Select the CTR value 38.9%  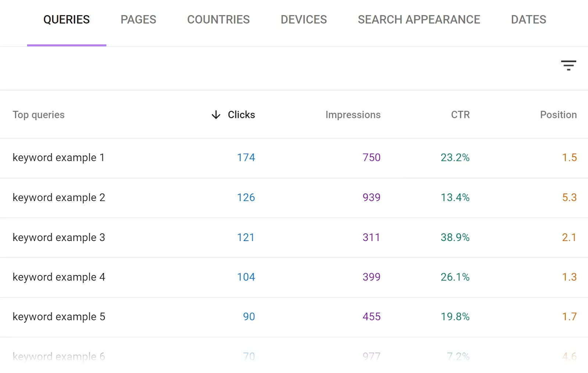point(455,237)
